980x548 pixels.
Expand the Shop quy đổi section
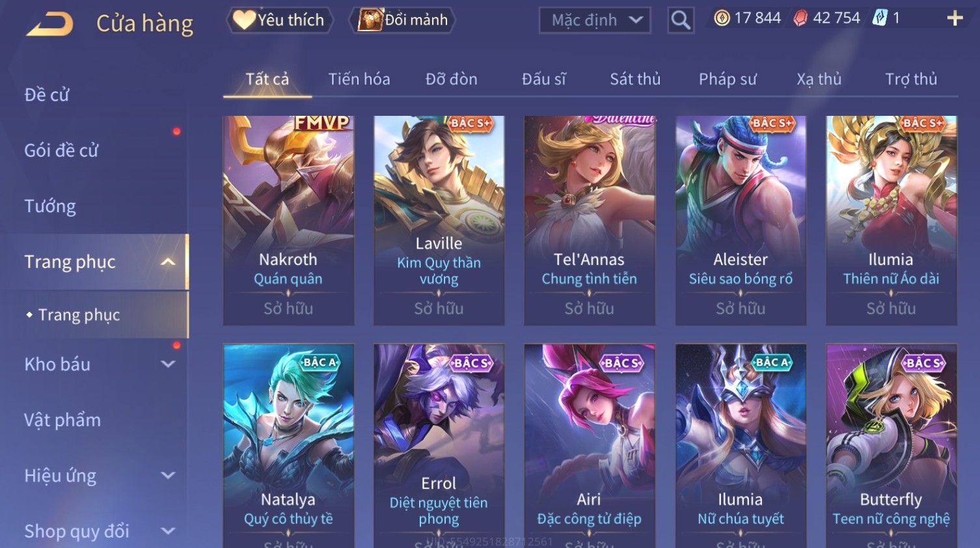click(x=168, y=531)
